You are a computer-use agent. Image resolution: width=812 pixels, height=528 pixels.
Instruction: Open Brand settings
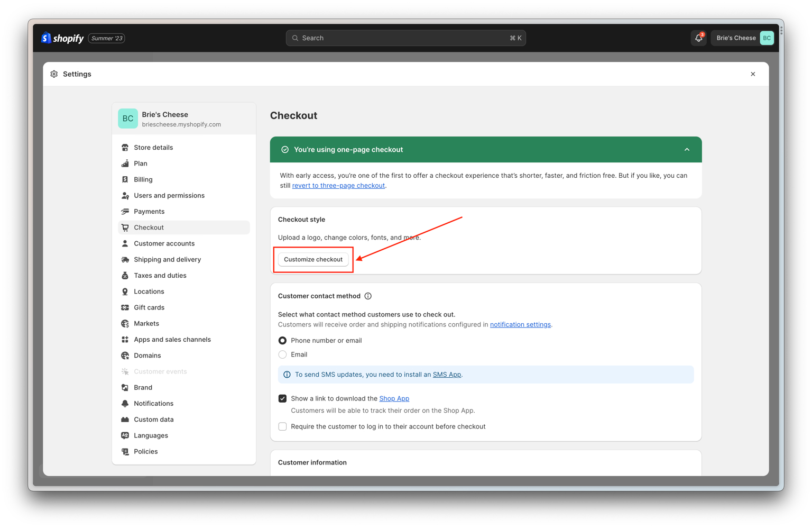(x=184, y=388)
